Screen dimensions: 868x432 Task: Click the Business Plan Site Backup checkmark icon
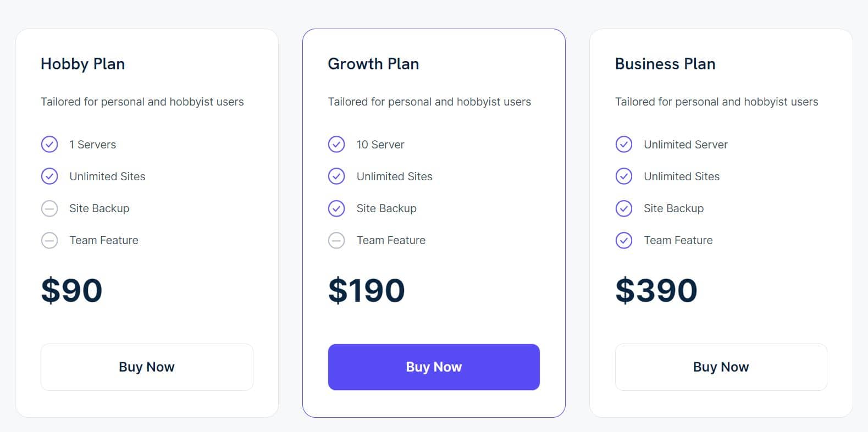624,208
